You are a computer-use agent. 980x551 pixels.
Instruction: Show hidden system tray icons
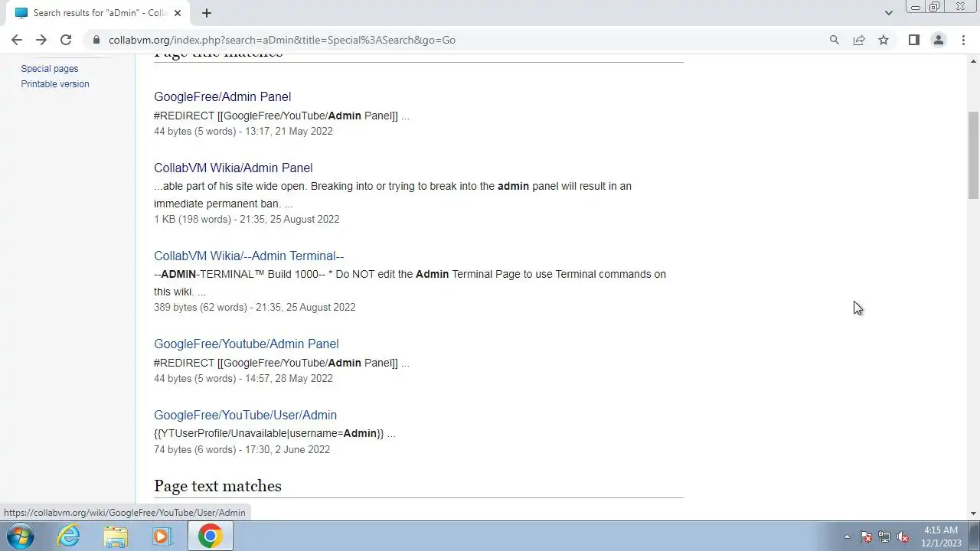(x=847, y=536)
